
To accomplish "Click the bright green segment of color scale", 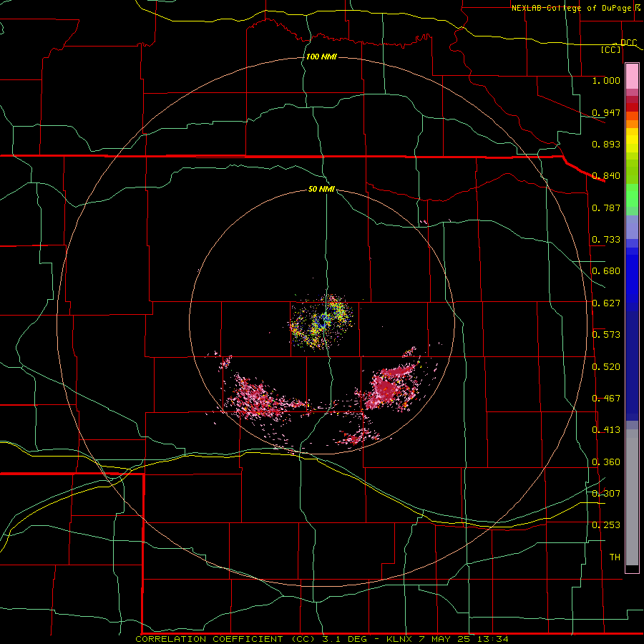I will point(632,195).
